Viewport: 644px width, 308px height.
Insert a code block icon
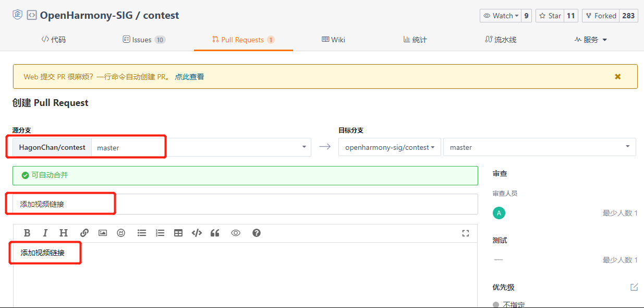pos(197,233)
